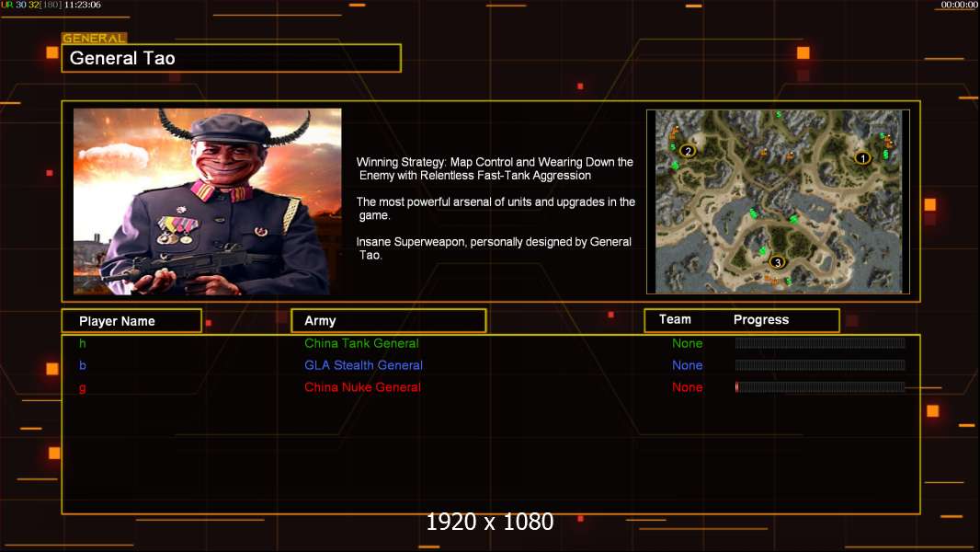
Task: Click team None for China Tank General
Action: [687, 343]
